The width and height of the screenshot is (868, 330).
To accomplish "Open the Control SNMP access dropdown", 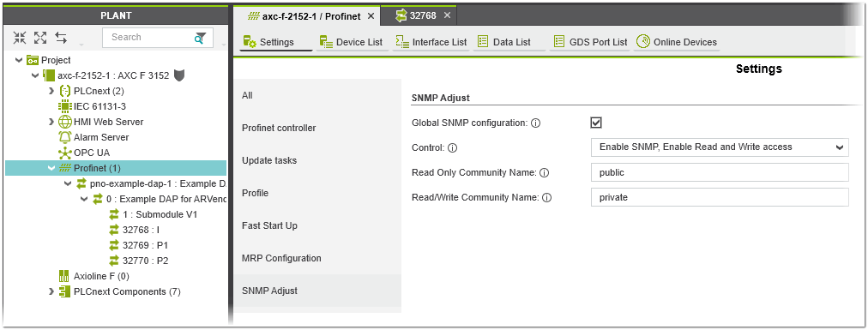I will (720, 147).
